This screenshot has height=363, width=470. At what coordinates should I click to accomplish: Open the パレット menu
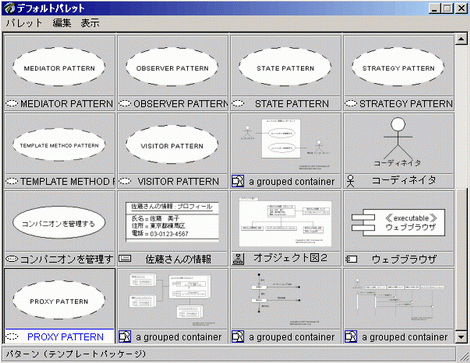click(x=24, y=23)
